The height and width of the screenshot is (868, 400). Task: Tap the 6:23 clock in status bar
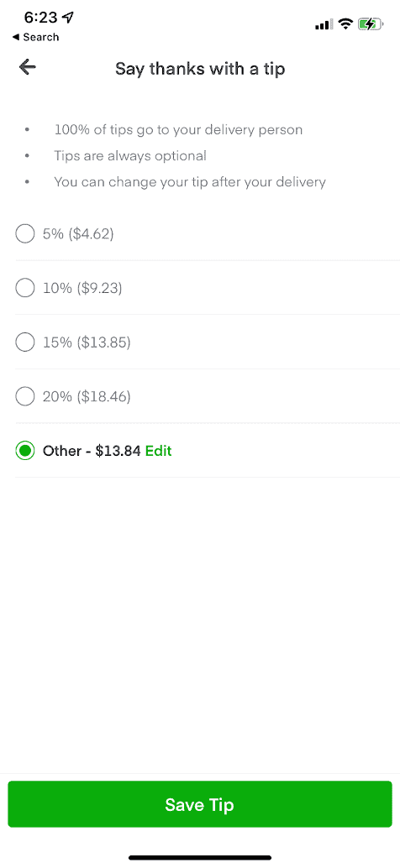click(x=40, y=18)
